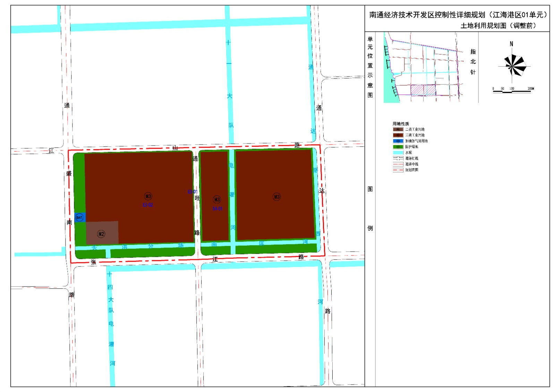
Task: Click the cyan 水域 legend swatch
Action: pos(398,153)
